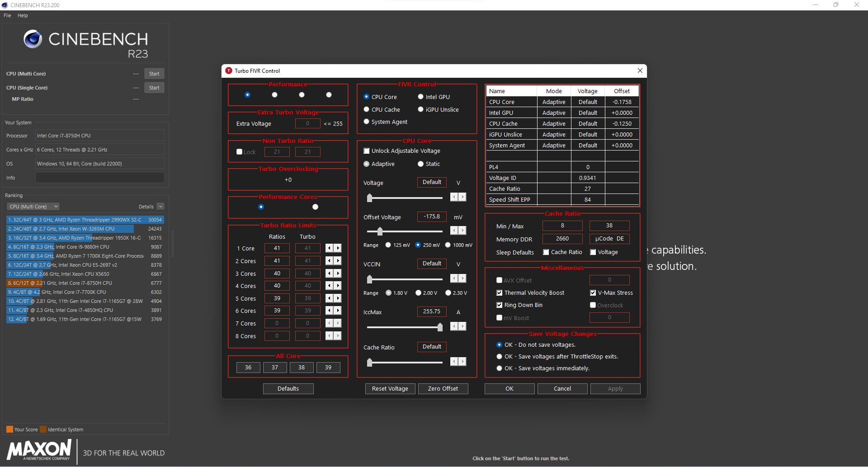Click the All Core 38 button
868x467 pixels.
coord(302,368)
